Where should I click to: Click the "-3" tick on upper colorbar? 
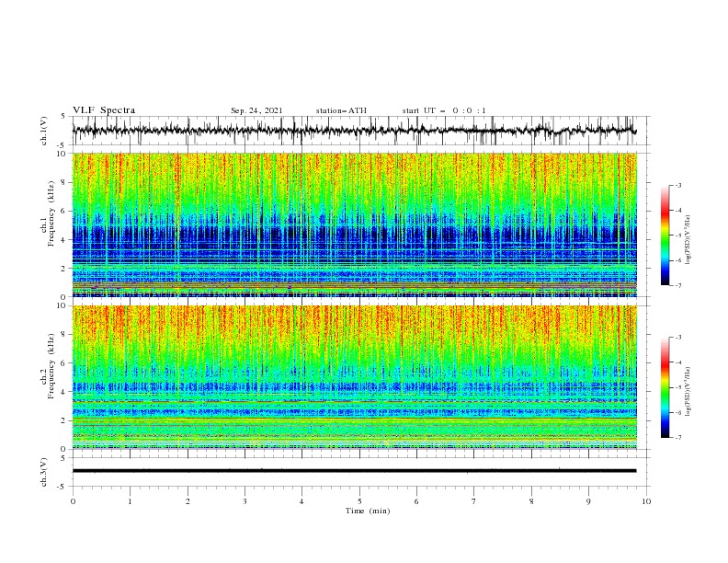pos(677,185)
